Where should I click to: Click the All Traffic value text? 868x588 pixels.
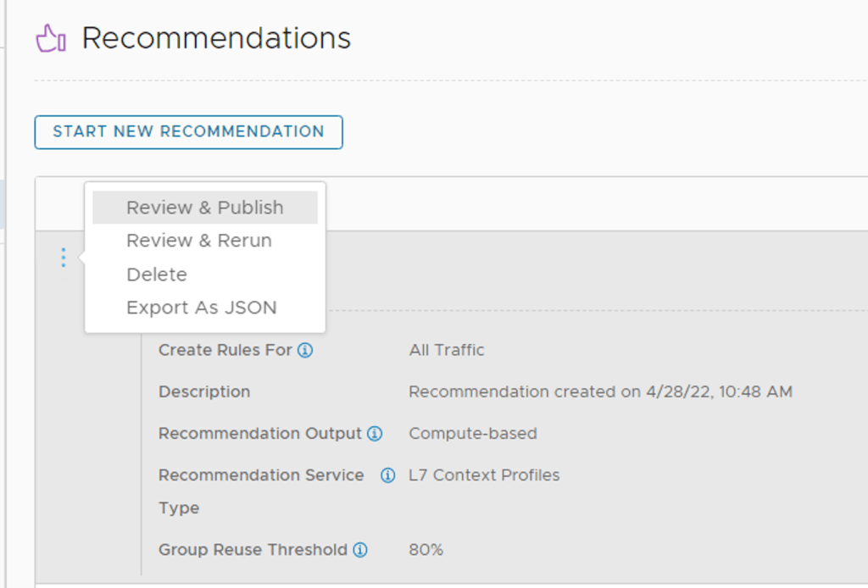pos(447,350)
